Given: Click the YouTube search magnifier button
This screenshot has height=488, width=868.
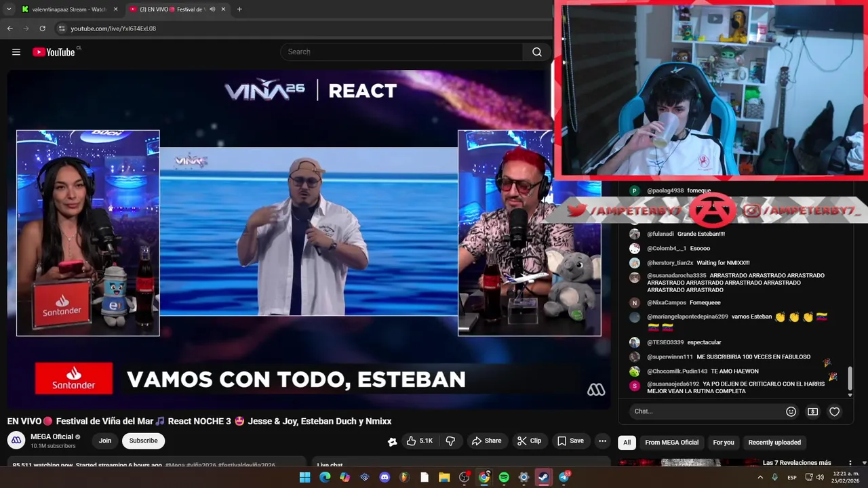Looking at the screenshot, I should coord(537,52).
